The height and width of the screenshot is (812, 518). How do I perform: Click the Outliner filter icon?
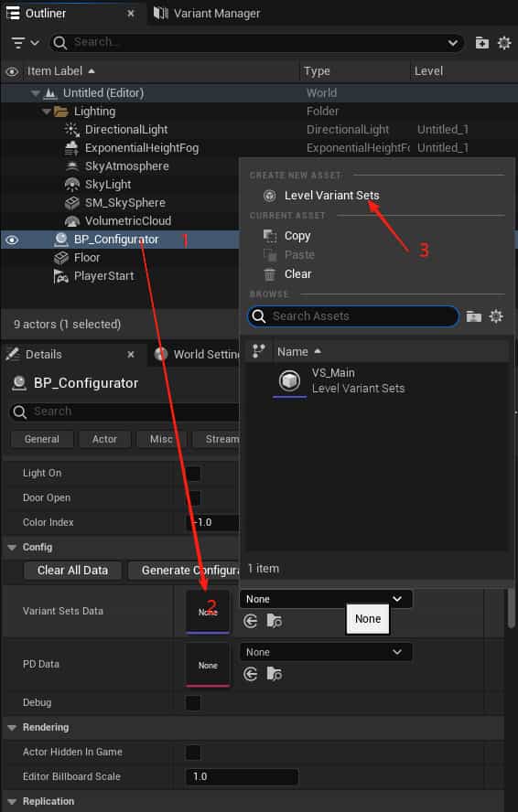click(25, 42)
